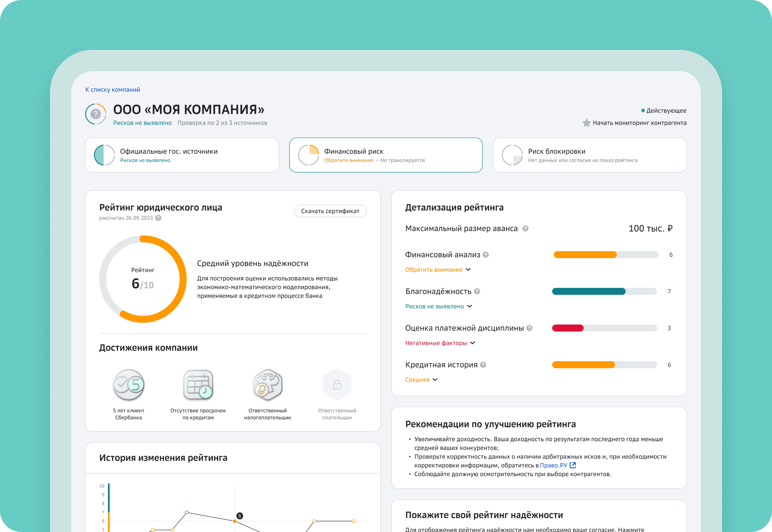Image resolution: width=772 pixels, height=532 pixels.
Task: Expand the Негативные факторы details
Action: tap(440, 343)
